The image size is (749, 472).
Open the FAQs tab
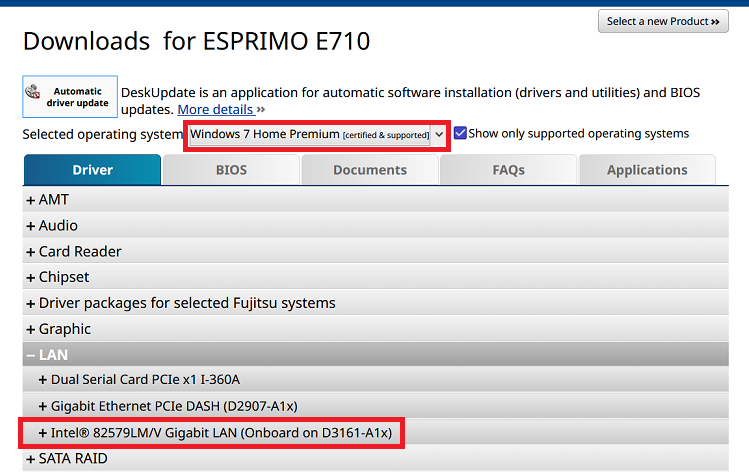tap(508, 170)
